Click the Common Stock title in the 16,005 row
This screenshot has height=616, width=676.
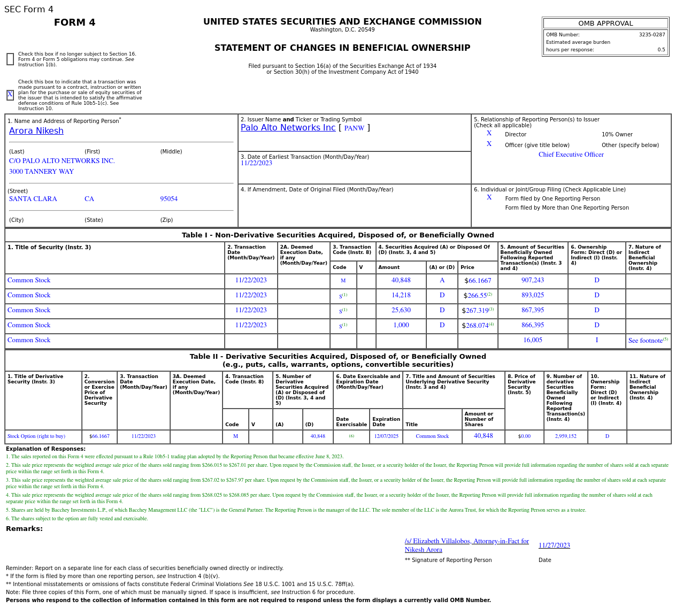[x=29, y=340]
